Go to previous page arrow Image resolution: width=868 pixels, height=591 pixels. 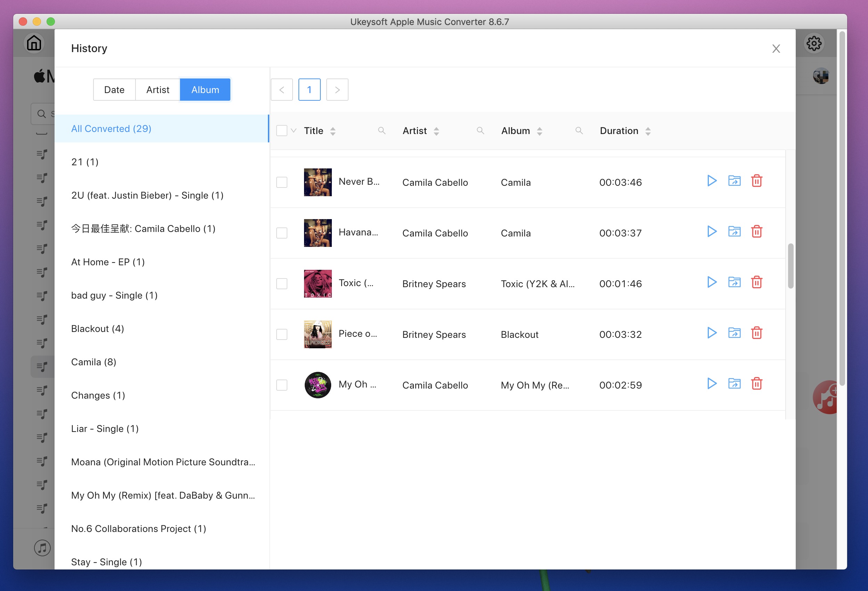281,90
